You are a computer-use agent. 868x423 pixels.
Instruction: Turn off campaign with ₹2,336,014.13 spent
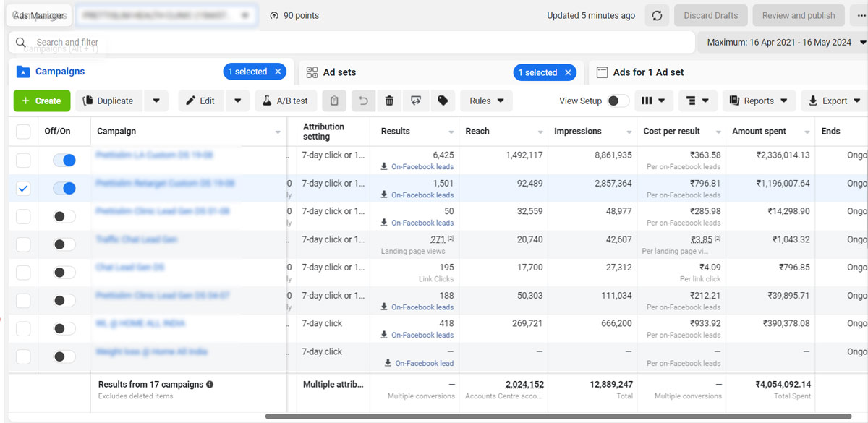tap(64, 161)
